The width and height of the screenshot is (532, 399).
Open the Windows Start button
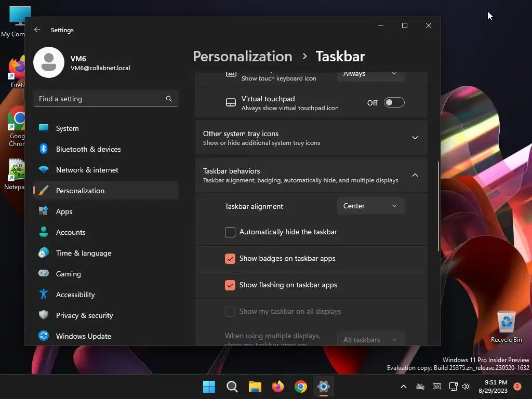pos(209,387)
